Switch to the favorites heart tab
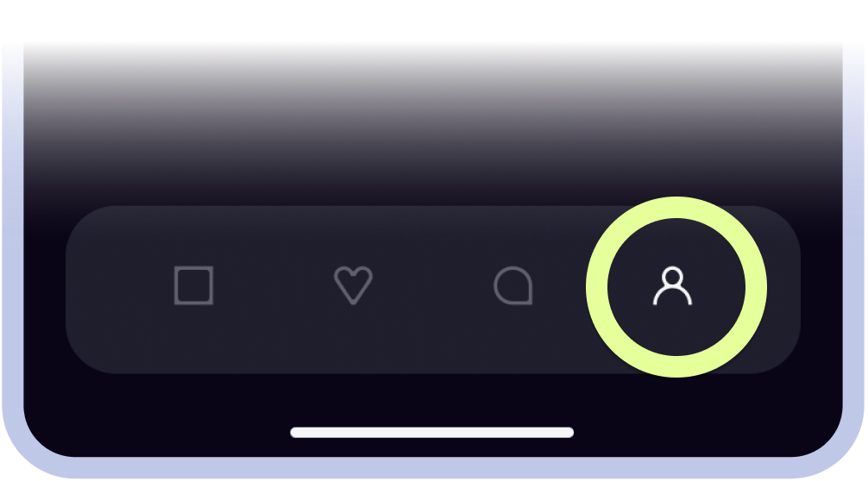Image resolution: width=868 pixels, height=481 pixels. point(353,285)
